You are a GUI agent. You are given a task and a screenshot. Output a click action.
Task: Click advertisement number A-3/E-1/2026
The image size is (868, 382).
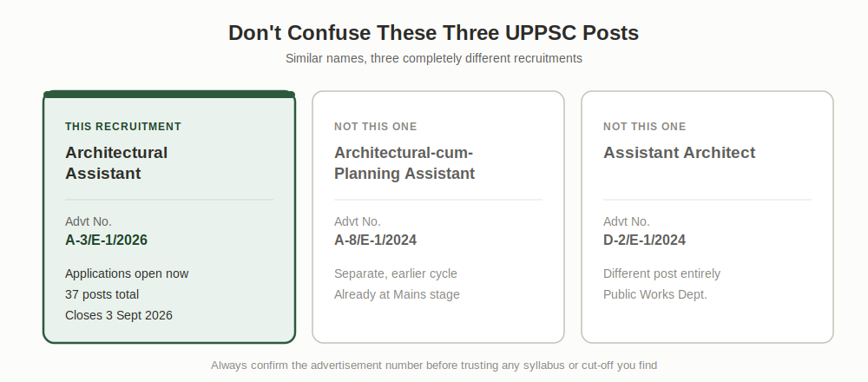point(106,240)
